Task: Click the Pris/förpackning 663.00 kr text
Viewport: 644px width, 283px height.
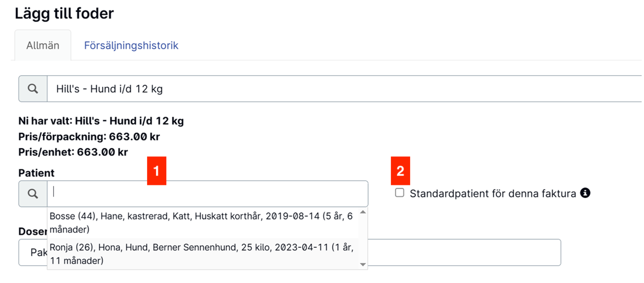Action: point(89,137)
